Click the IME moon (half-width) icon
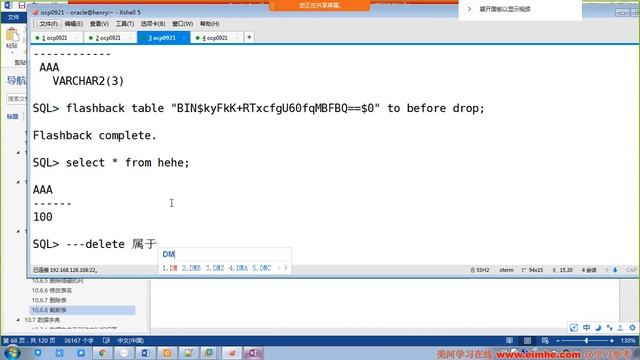The height and width of the screenshot is (360, 640). (598, 328)
